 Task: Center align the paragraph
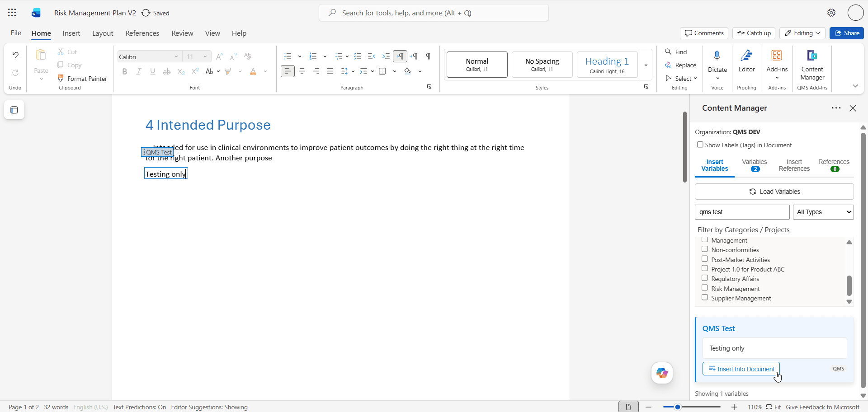(x=302, y=71)
